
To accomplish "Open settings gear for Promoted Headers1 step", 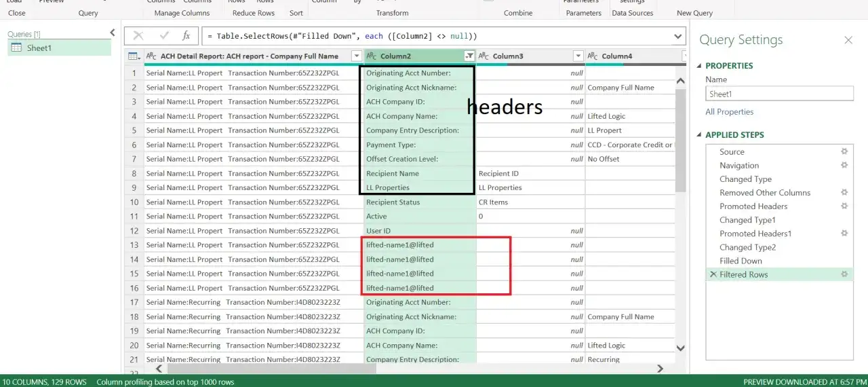I will click(844, 233).
